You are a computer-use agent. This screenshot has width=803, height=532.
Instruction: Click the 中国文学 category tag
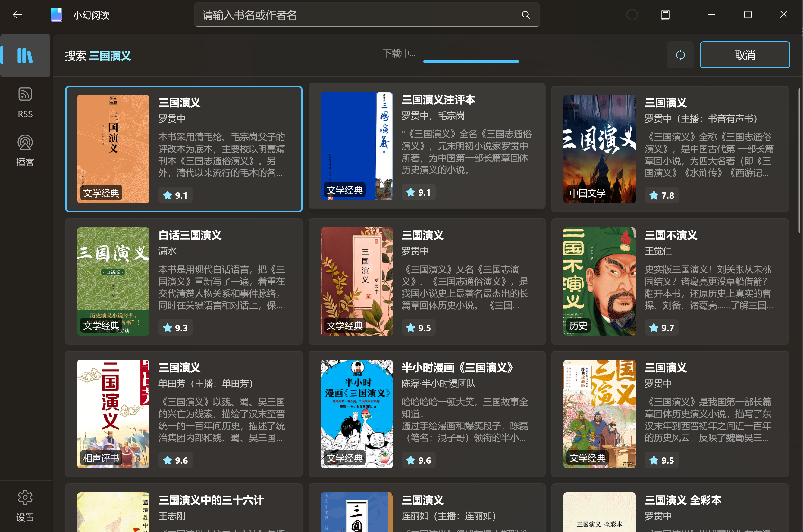point(588,193)
